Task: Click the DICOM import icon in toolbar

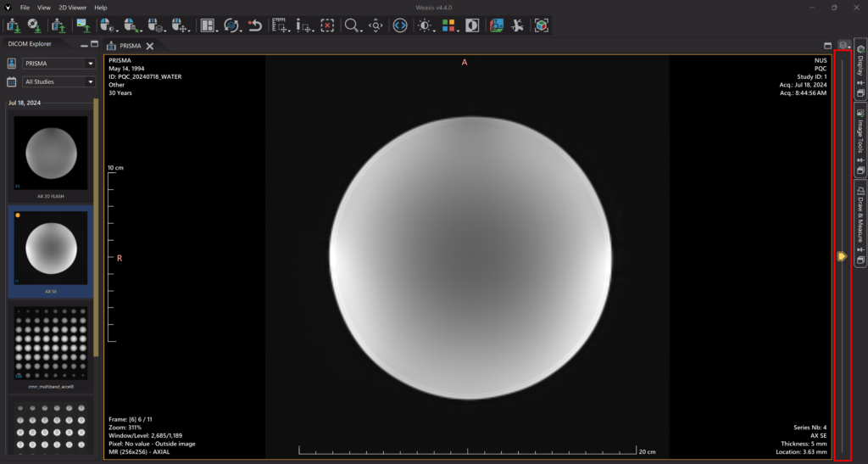Action: tap(13, 25)
